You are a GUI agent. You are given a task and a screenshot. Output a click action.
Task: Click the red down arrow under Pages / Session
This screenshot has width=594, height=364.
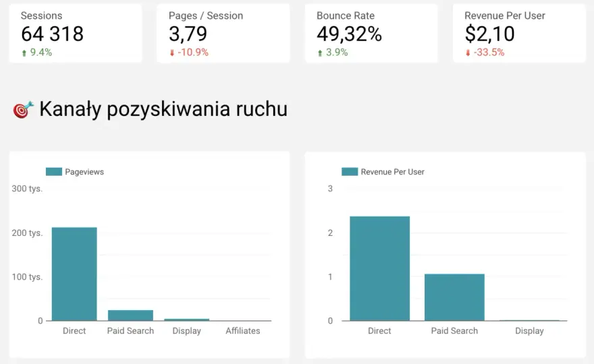pyautogui.click(x=172, y=53)
